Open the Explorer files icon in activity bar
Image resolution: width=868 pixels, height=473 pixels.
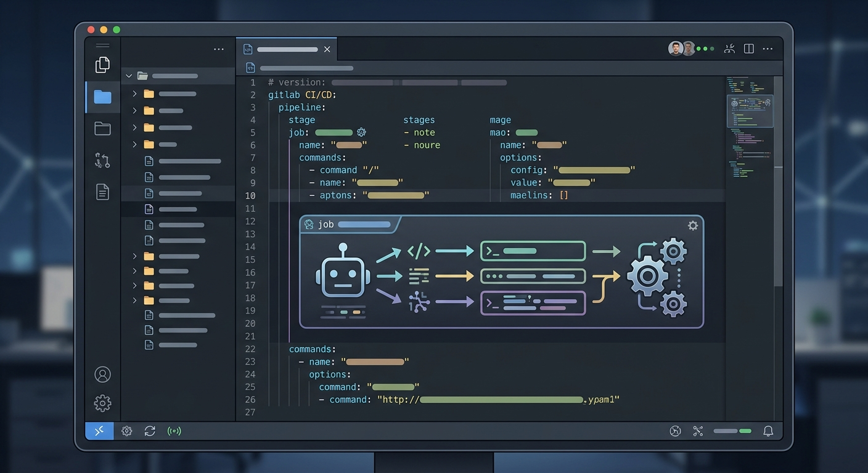[x=102, y=65]
